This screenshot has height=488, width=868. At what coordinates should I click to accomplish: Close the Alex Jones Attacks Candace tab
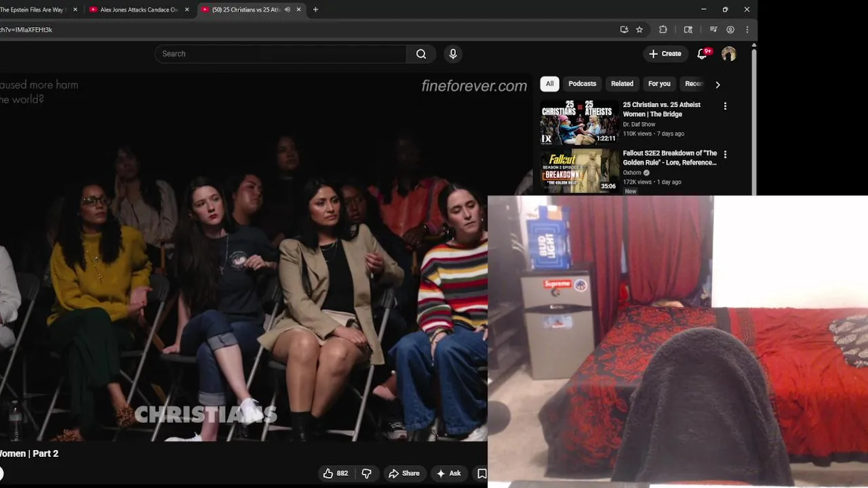(186, 9)
